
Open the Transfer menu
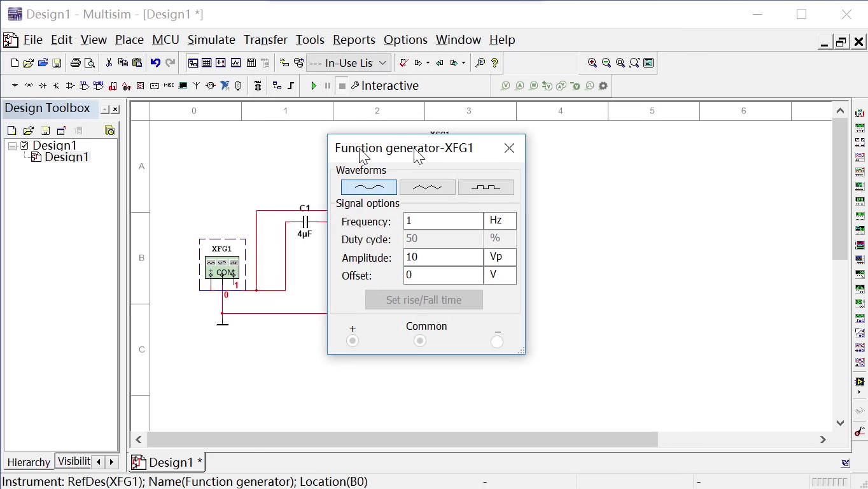[265, 40]
